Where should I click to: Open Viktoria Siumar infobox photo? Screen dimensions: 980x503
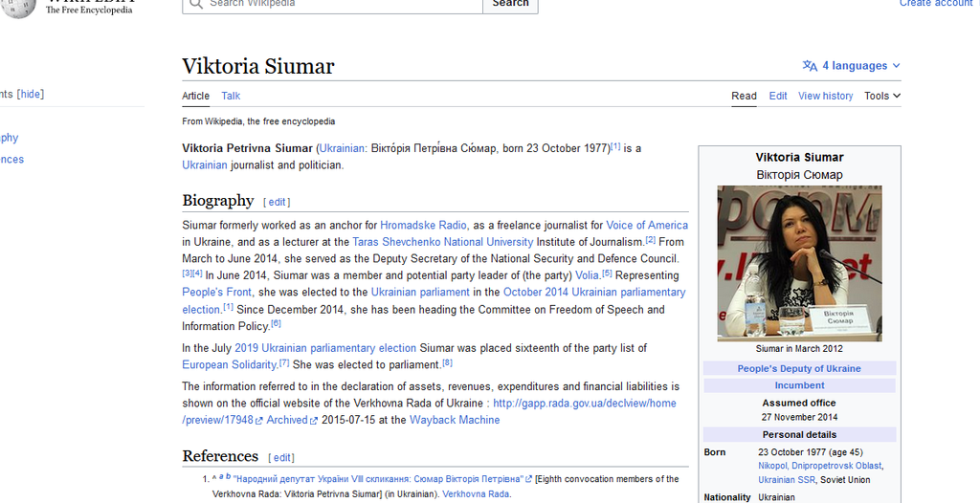[x=799, y=262]
